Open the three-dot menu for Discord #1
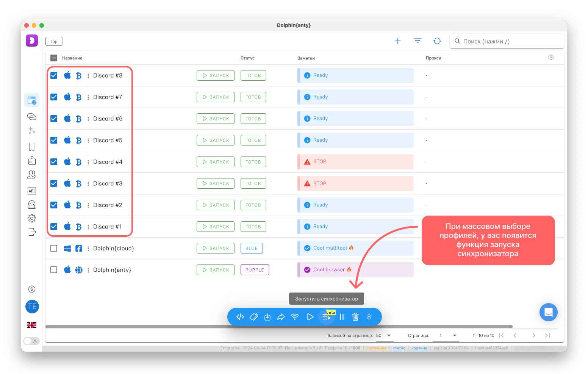Image resolution: width=588 pixels, height=374 pixels. [x=88, y=227]
